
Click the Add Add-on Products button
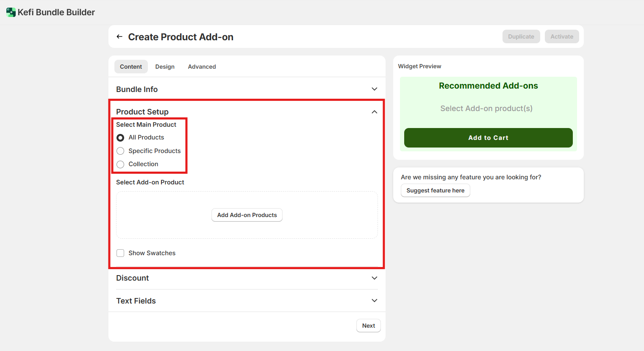point(247,215)
